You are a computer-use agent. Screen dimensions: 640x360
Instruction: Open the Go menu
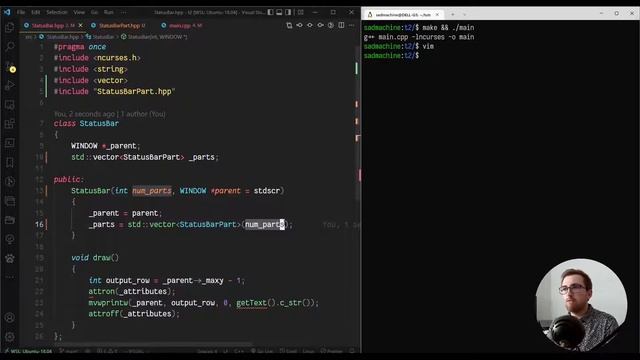coord(94,12)
